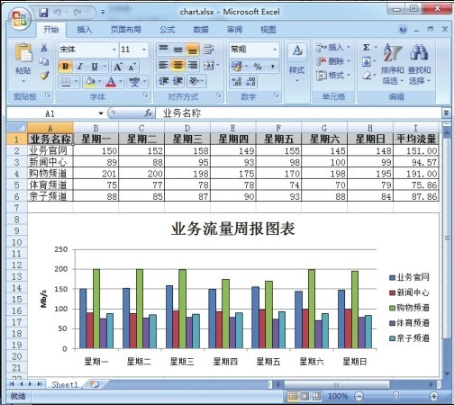The height and width of the screenshot is (405, 454).
Task: Toggle center text alignment
Action: coord(178,65)
